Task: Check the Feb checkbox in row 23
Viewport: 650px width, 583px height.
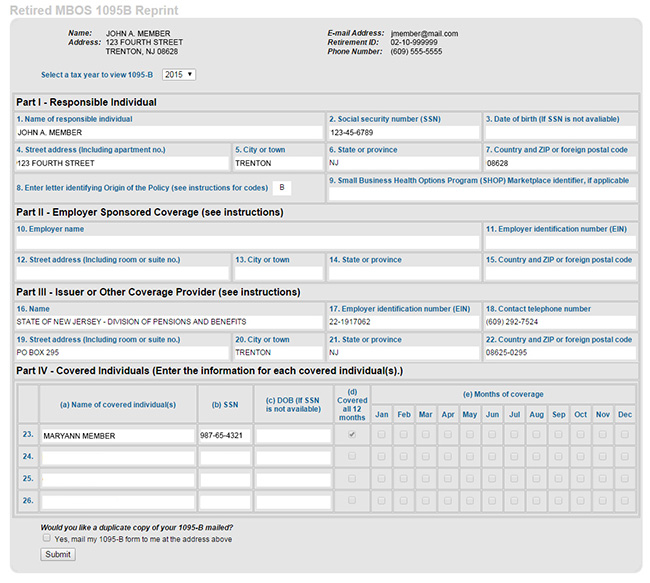Action: point(403,435)
